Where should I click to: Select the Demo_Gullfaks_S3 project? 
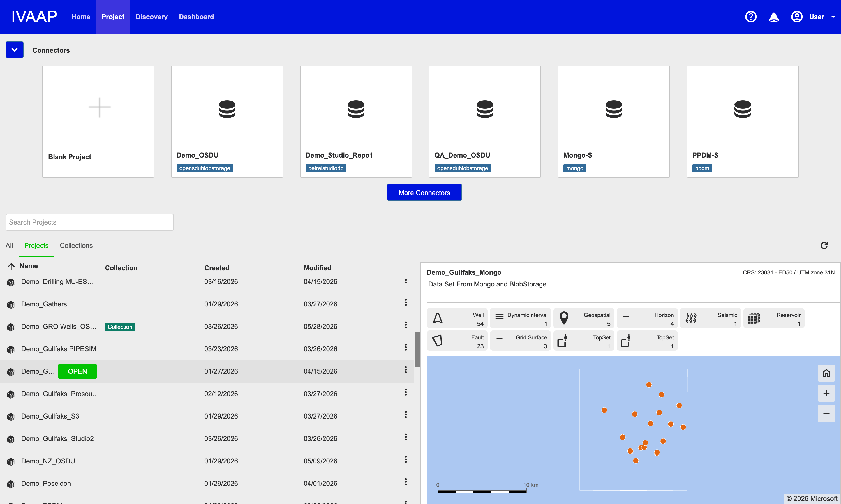point(207,416)
